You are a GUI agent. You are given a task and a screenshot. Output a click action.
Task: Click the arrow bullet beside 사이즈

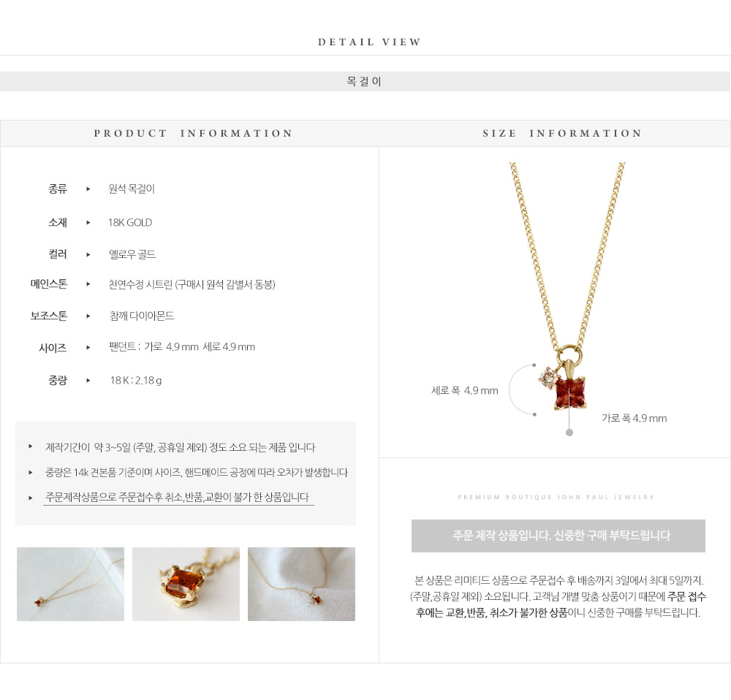[x=88, y=347]
